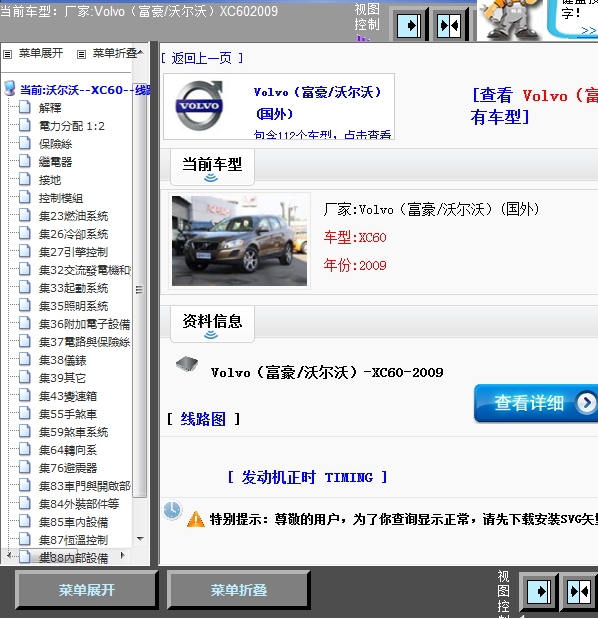
Task: Click the Volvo（富豪/沃尔沃）(国外) brand link
Action: [318, 103]
